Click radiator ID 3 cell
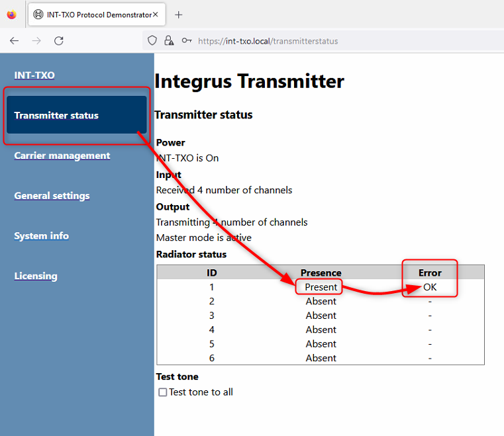The height and width of the screenshot is (436, 504). pos(211,316)
